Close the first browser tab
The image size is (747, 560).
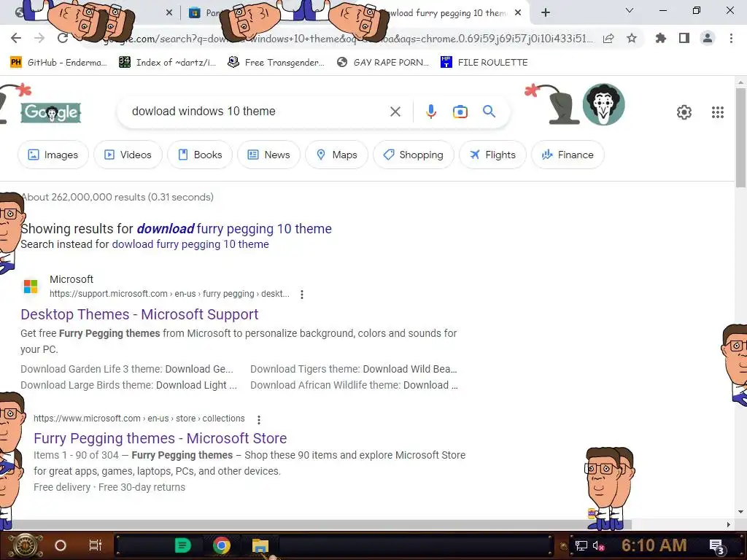pos(169,13)
